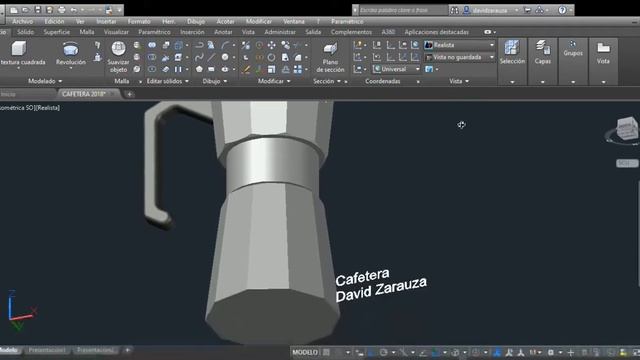Click the search keyword input field
This screenshot has width=640, height=360.
coord(403,10)
